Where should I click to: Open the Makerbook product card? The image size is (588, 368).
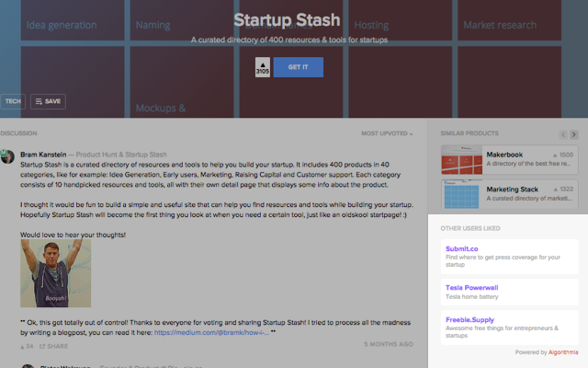510,159
